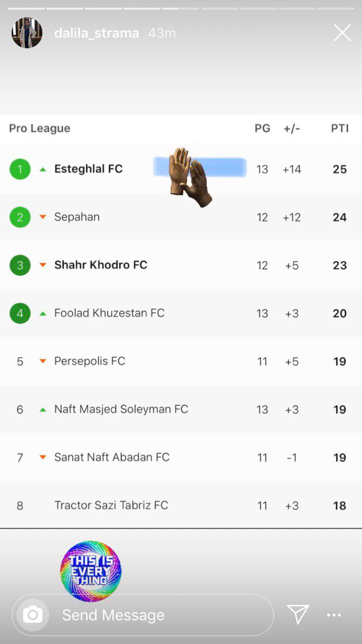Focus the Send Message input field

tap(143, 615)
